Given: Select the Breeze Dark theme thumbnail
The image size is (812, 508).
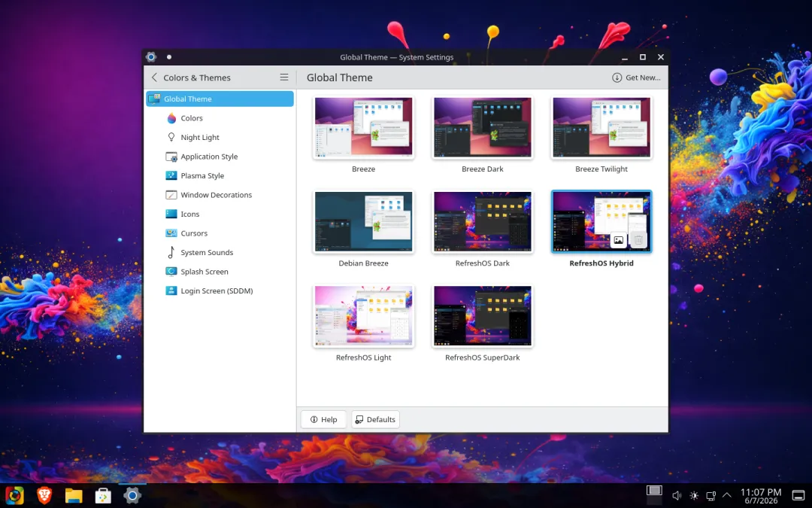Looking at the screenshot, I should [483, 127].
